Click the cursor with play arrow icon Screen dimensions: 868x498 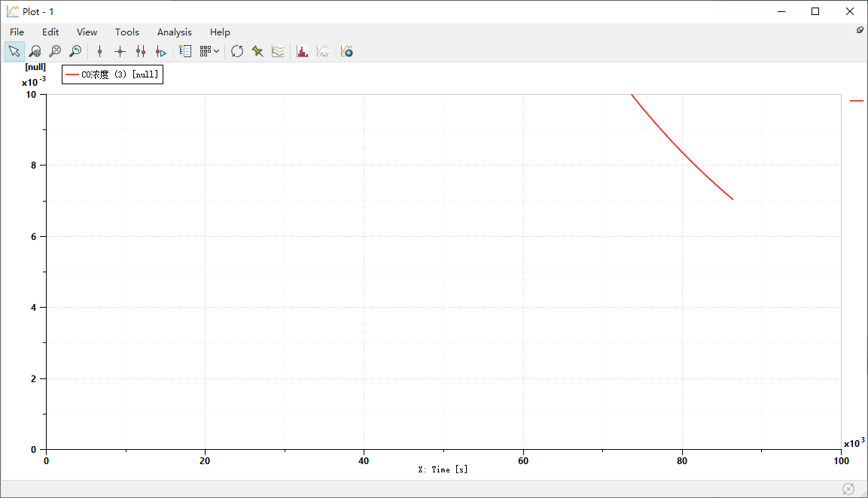[x=161, y=51]
